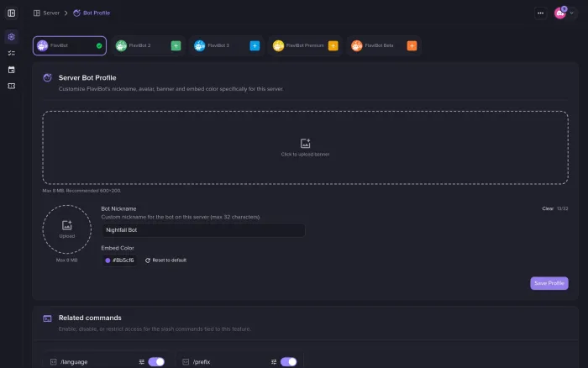
Task: Open the calendar icon in sidebar
Action: pyautogui.click(x=11, y=70)
